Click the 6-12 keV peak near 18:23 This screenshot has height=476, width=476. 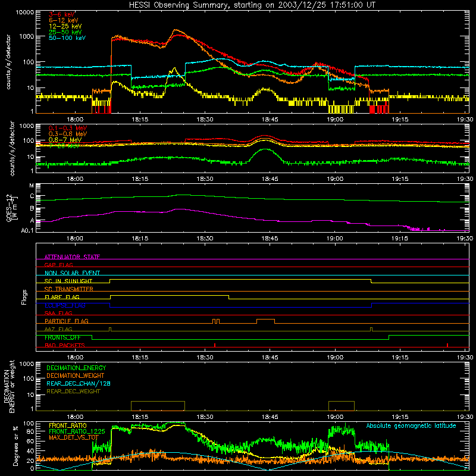pyautogui.click(x=175, y=30)
